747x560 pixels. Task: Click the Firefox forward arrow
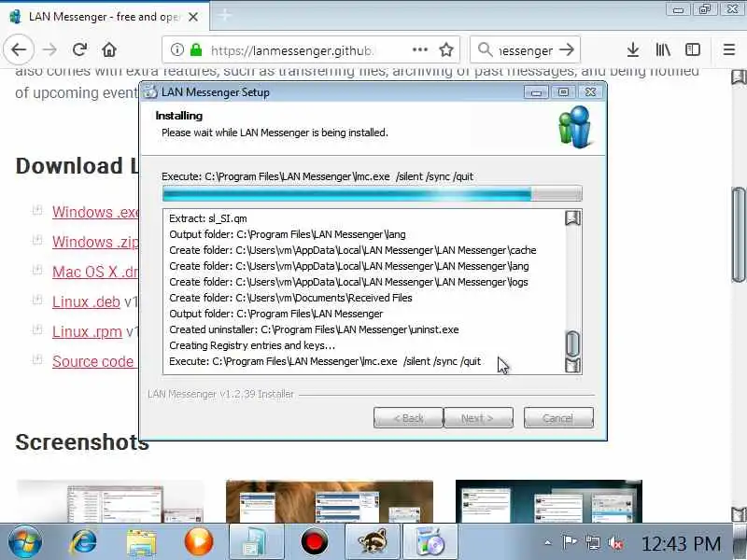click(x=49, y=49)
